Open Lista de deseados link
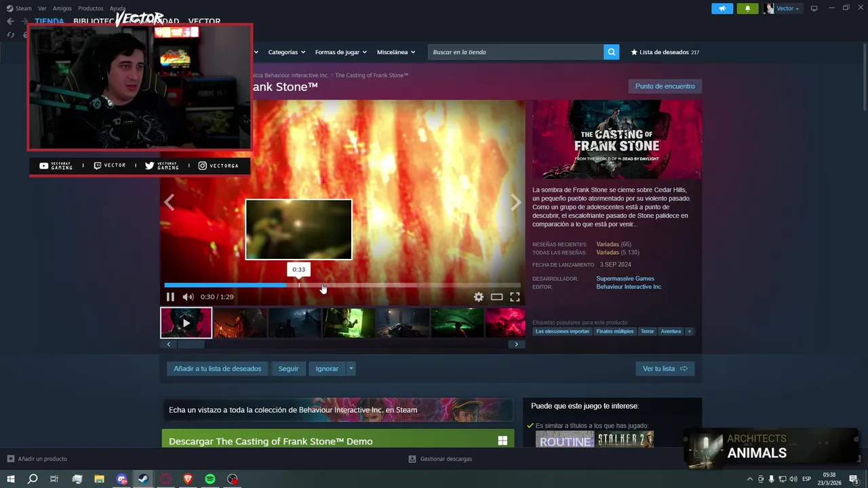 [665, 52]
